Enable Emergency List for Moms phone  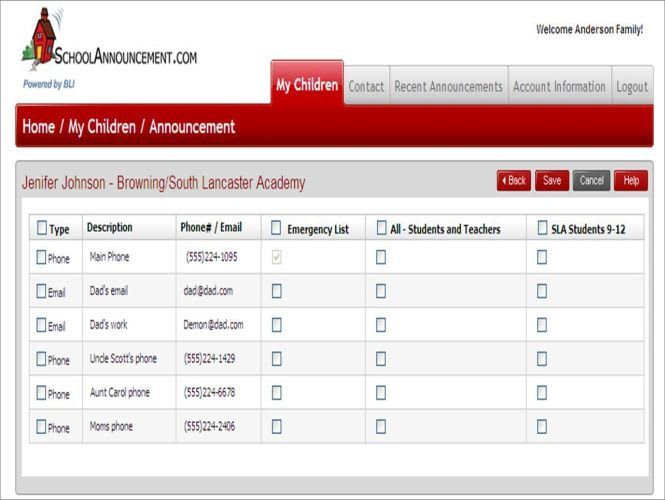277,427
